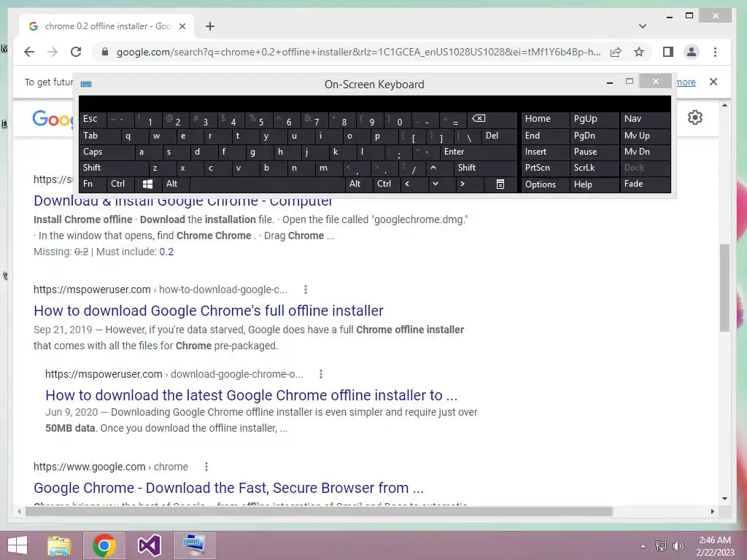Click the Backspace key on On-Screen Keyboard
This screenshot has width=747, height=560.
[492, 119]
